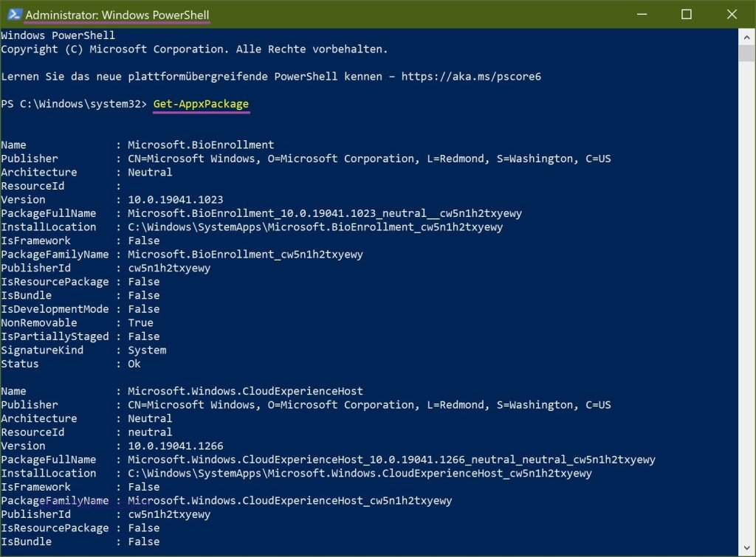The height and width of the screenshot is (557, 756).
Task: Click the scrollbar down arrow
Action: (746, 549)
